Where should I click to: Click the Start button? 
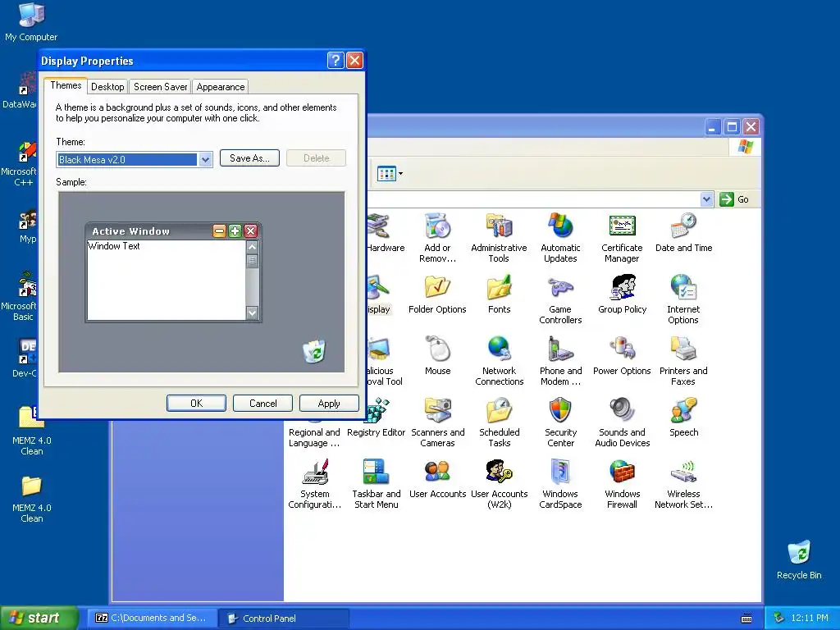pyautogui.click(x=39, y=618)
